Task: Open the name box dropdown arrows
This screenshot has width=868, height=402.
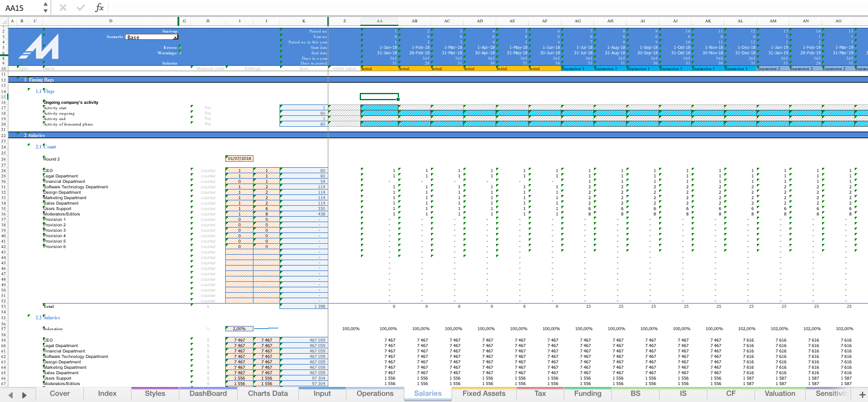Action: point(46,8)
